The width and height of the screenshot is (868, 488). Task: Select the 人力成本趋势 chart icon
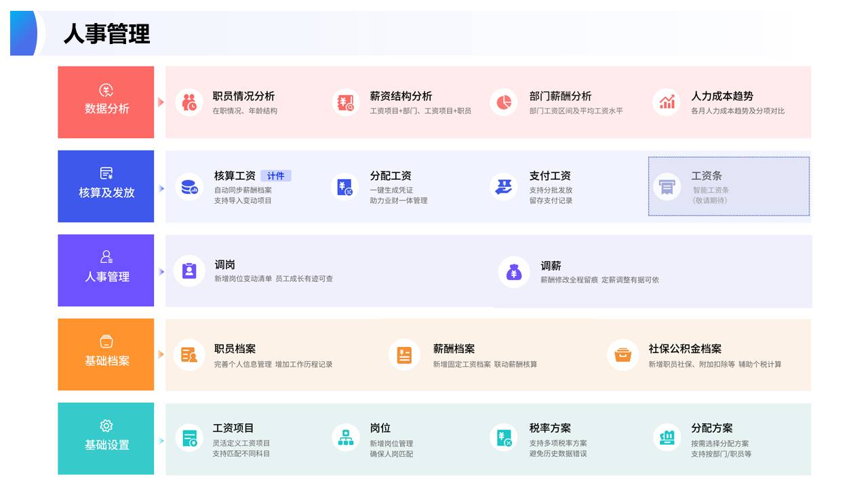(x=667, y=102)
